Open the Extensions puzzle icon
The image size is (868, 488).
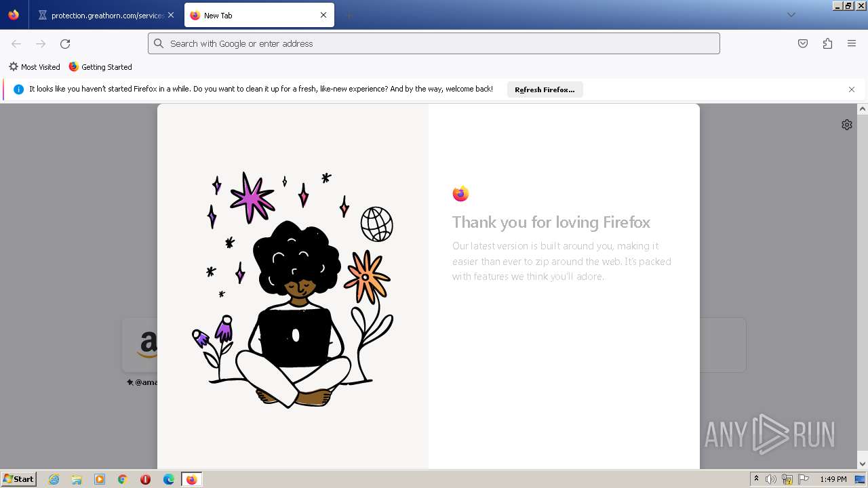pos(827,43)
